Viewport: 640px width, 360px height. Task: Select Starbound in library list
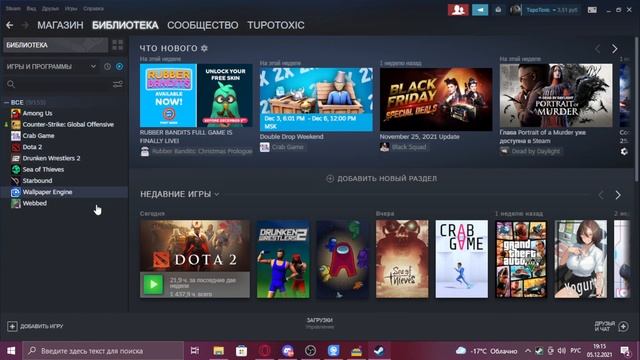click(37, 181)
